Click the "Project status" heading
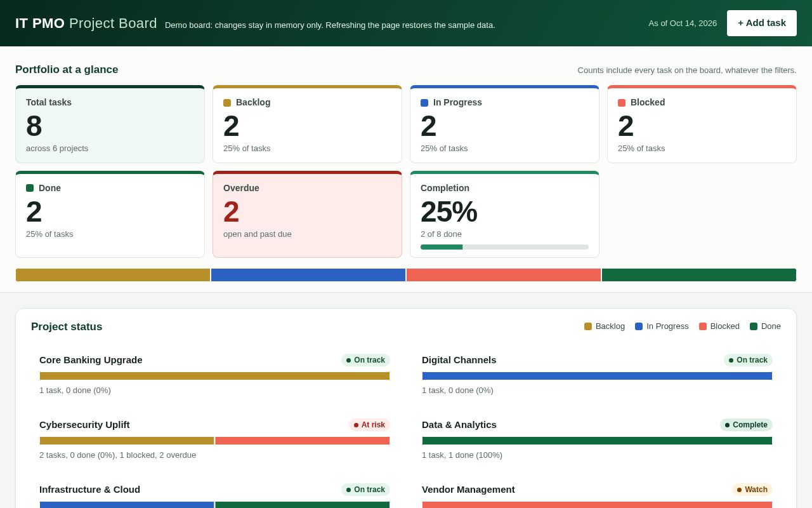This screenshot has width=812, height=508. (67, 327)
